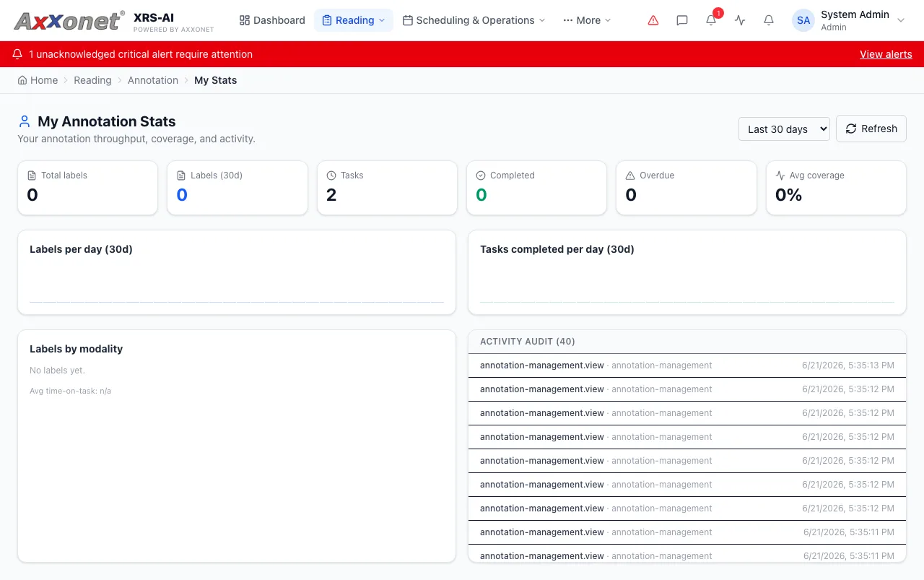Screen dimensions: 924x580
Task: Open the Reading menu
Action: pyautogui.click(x=354, y=20)
